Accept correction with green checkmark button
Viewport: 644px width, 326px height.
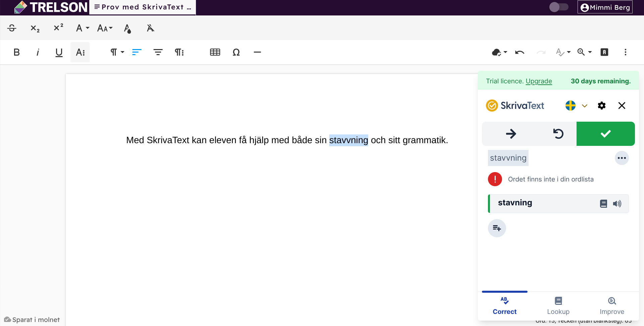coord(606,134)
